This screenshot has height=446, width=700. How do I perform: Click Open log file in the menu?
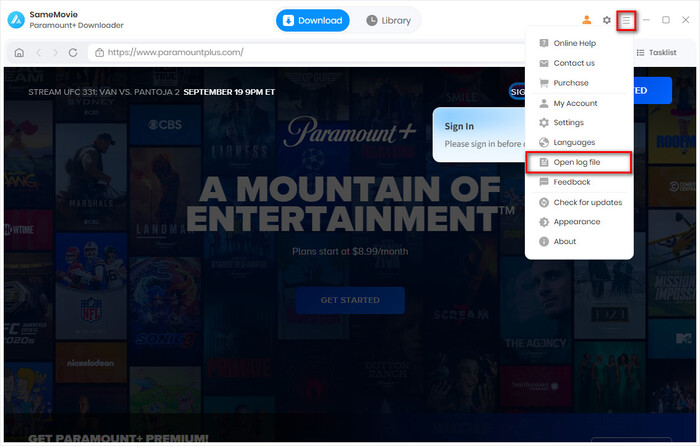pos(579,162)
